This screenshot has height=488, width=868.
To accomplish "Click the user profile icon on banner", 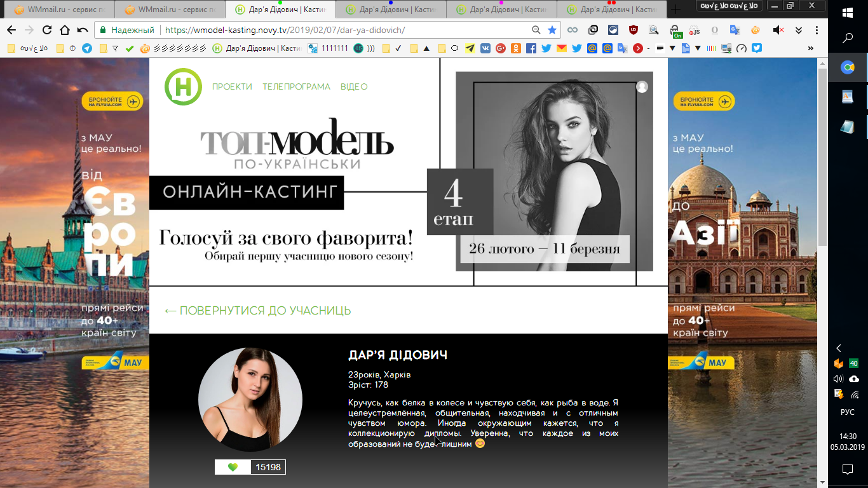I will 642,86.
